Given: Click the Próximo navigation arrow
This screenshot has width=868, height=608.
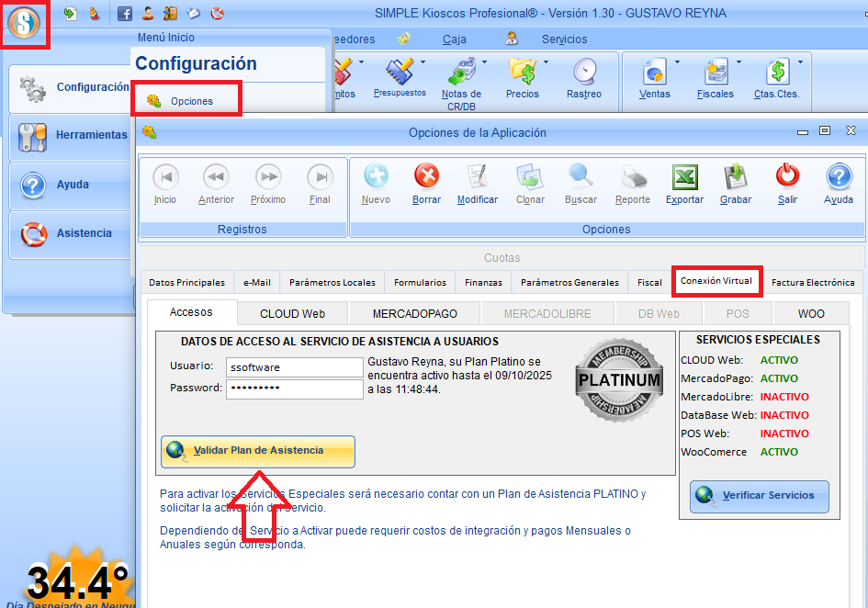Looking at the screenshot, I should (268, 177).
